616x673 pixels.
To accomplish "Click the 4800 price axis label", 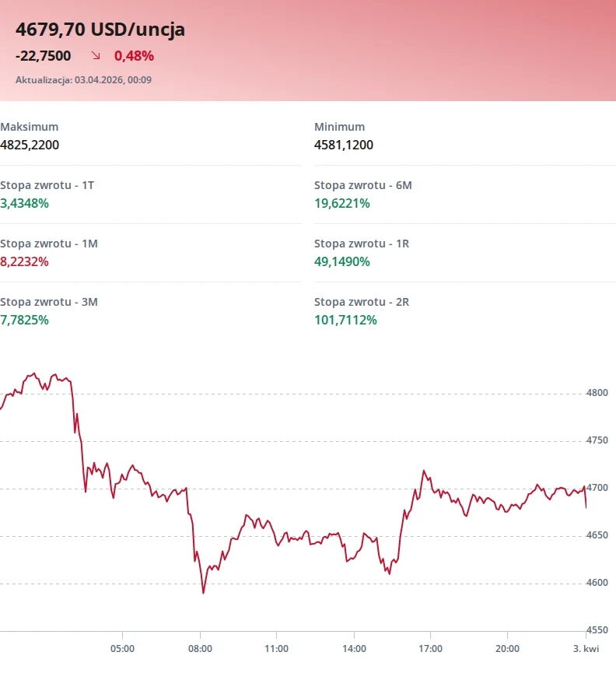I will pos(597,393).
